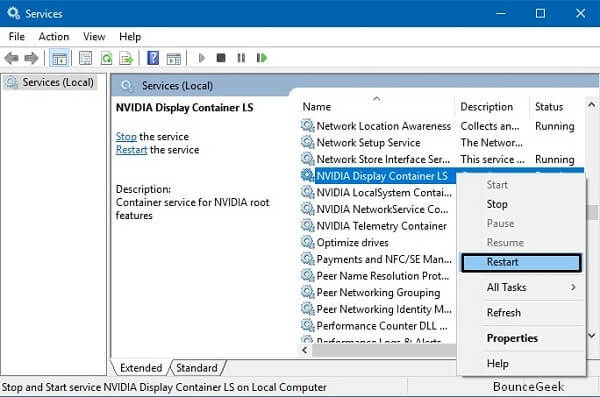600x397 pixels.
Task: Click the Services app icon in title bar
Action: tap(13, 13)
